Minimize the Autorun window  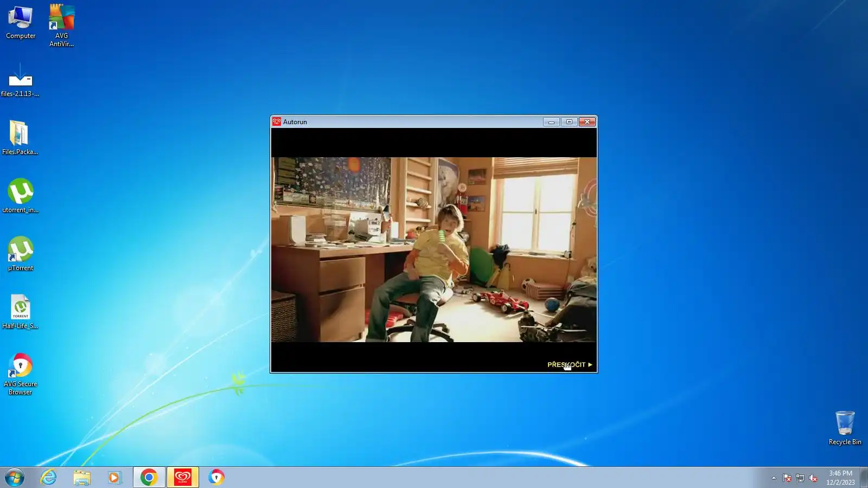pyautogui.click(x=551, y=122)
